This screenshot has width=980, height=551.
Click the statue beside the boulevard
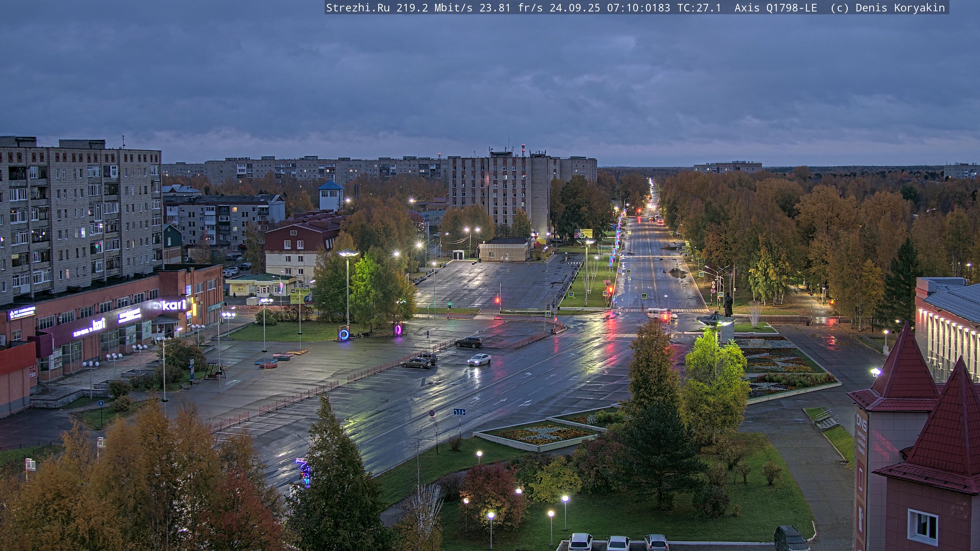pos(728,305)
